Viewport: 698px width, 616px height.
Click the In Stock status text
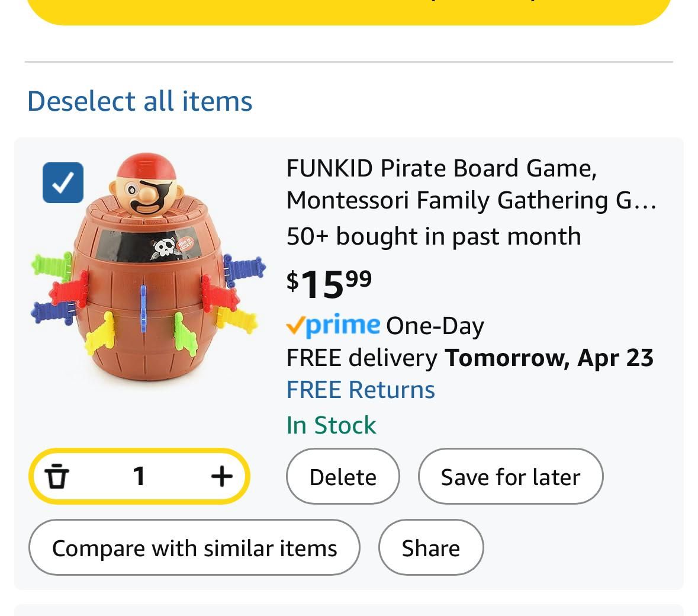(x=331, y=425)
